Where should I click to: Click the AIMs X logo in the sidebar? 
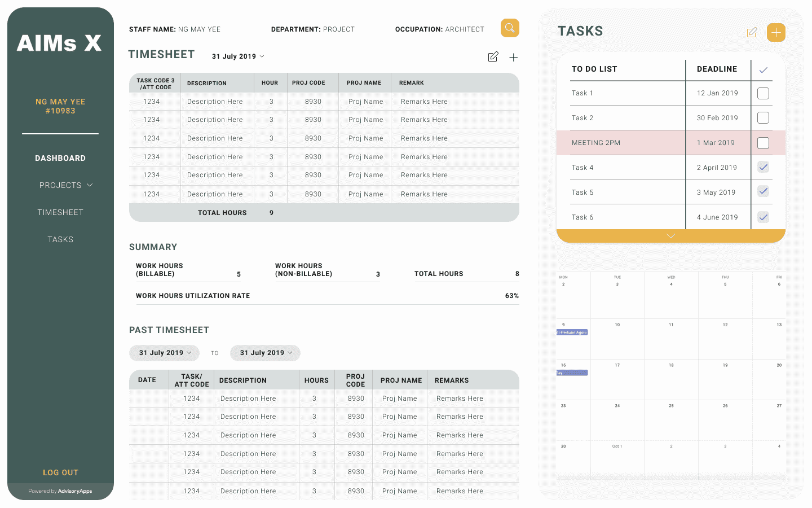click(59, 43)
